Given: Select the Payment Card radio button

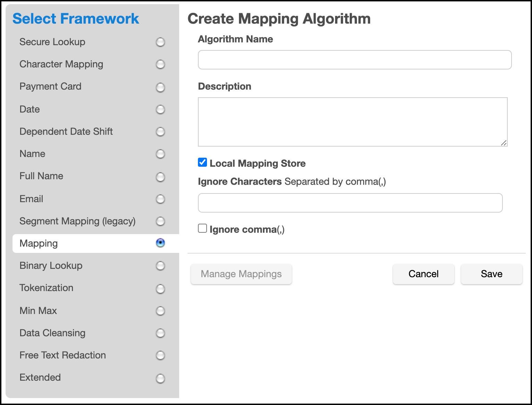Looking at the screenshot, I should [160, 87].
